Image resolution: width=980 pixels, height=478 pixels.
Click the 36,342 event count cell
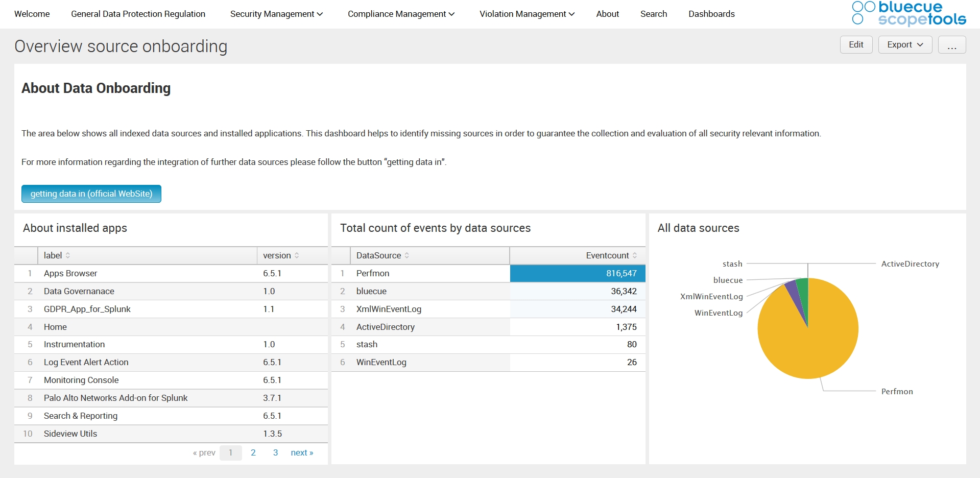pos(578,291)
